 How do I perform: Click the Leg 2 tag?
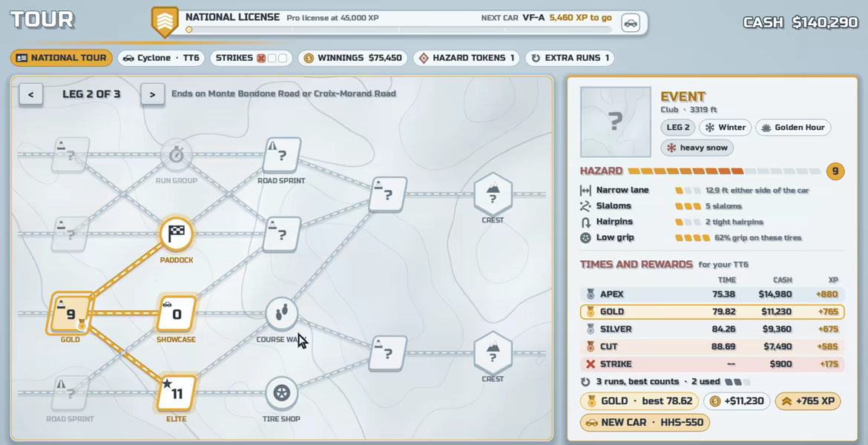pos(677,128)
